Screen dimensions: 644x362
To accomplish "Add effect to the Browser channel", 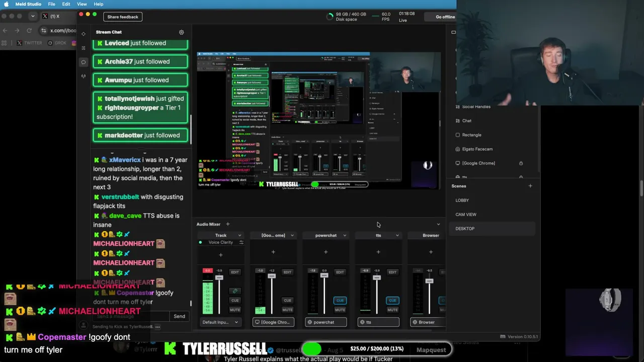I will pyautogui.click(x=431, y=252).
